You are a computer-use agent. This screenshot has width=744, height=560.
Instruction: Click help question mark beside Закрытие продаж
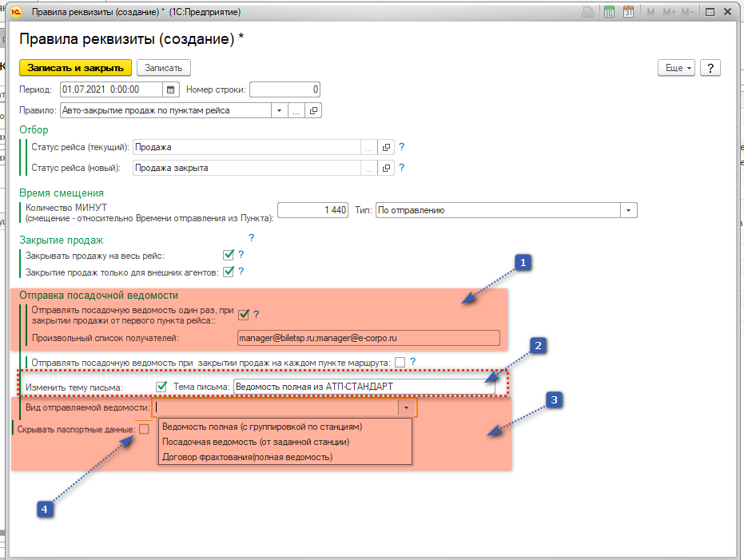click(x=251, y=238)
